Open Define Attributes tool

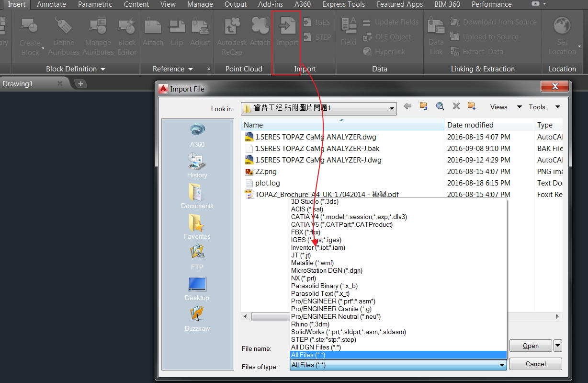click(x=63, y=36)
